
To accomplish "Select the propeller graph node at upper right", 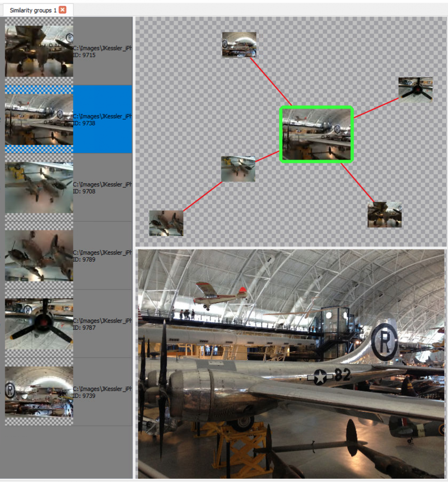I will coord(416,89).
